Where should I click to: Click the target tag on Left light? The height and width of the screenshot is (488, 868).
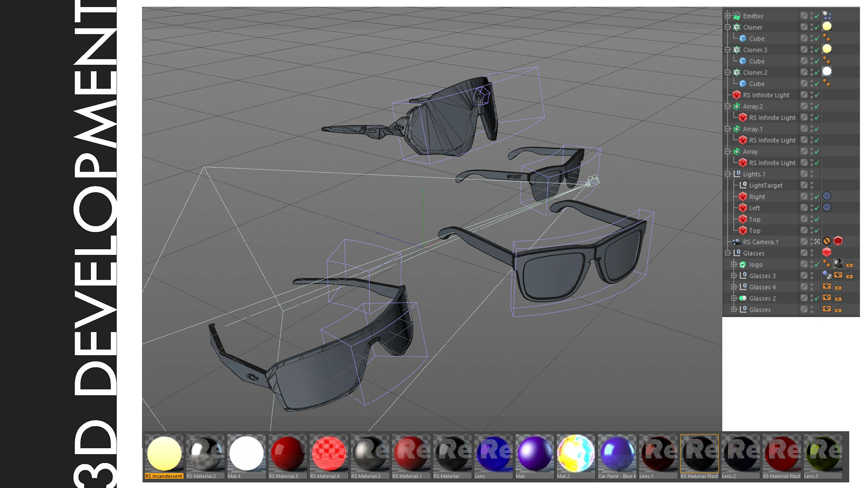(827, 207)
